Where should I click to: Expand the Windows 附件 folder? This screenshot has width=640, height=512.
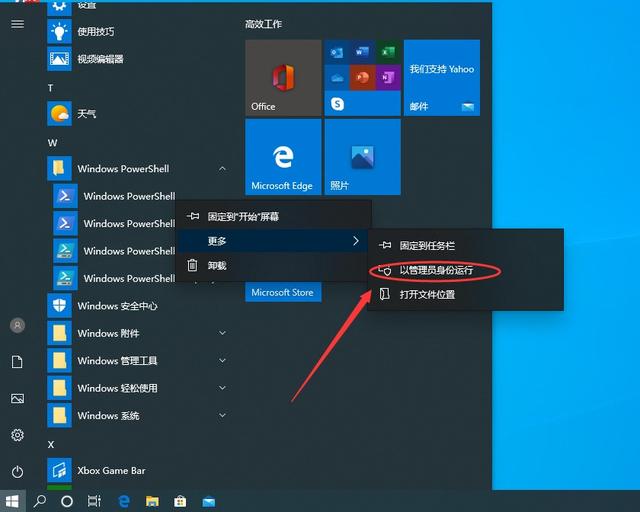click(222, 333)
